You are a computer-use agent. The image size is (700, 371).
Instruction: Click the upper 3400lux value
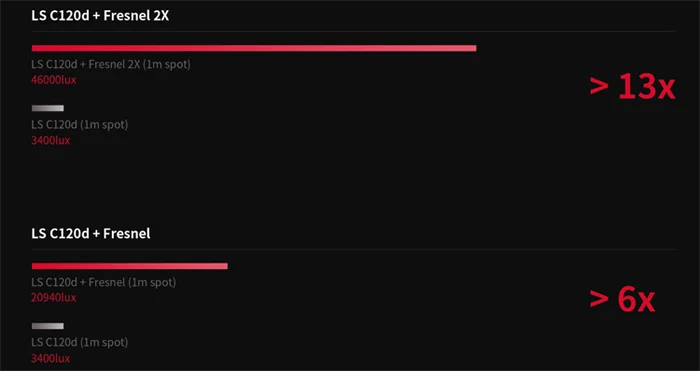coord(50,140)
